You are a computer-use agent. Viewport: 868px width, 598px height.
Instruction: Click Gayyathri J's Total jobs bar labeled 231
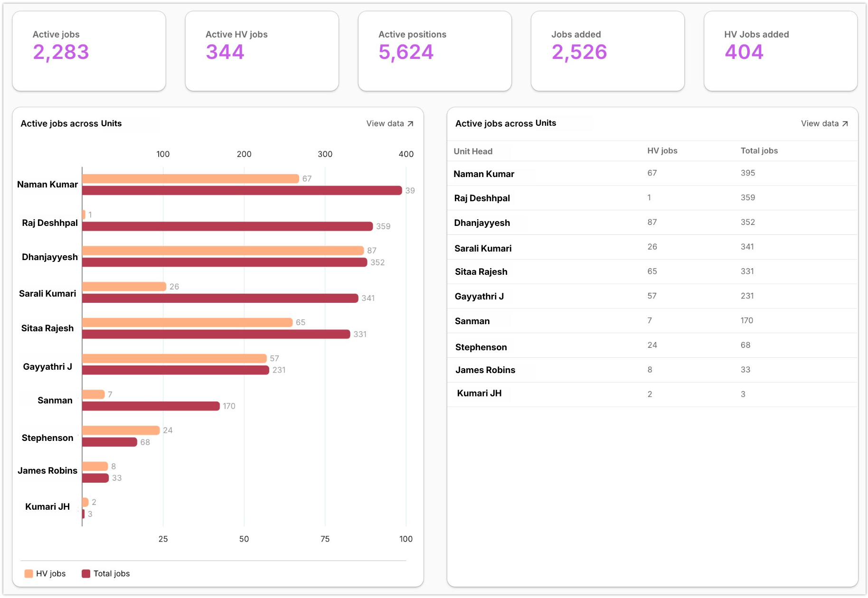pyautogui.click(x=176, y=370)
